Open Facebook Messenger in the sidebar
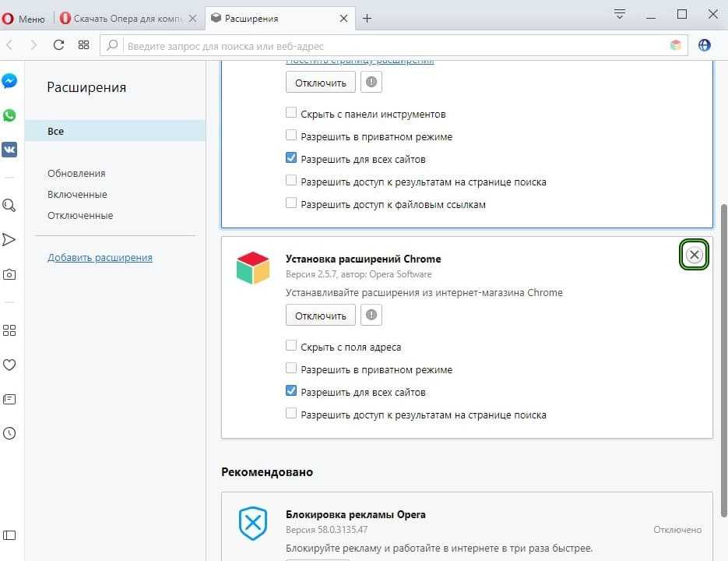This screenshot has height=561, width=728. pyautogui.click(x=9, y=82)
